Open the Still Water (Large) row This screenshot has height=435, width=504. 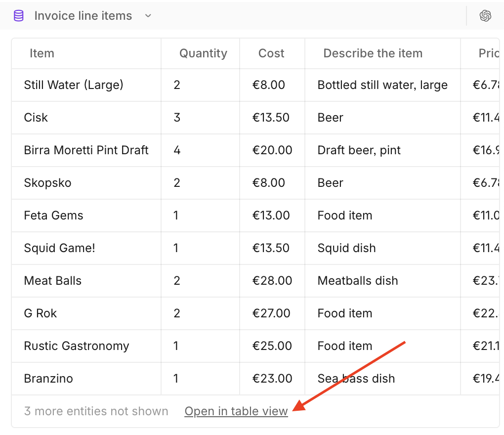(74, 85)
